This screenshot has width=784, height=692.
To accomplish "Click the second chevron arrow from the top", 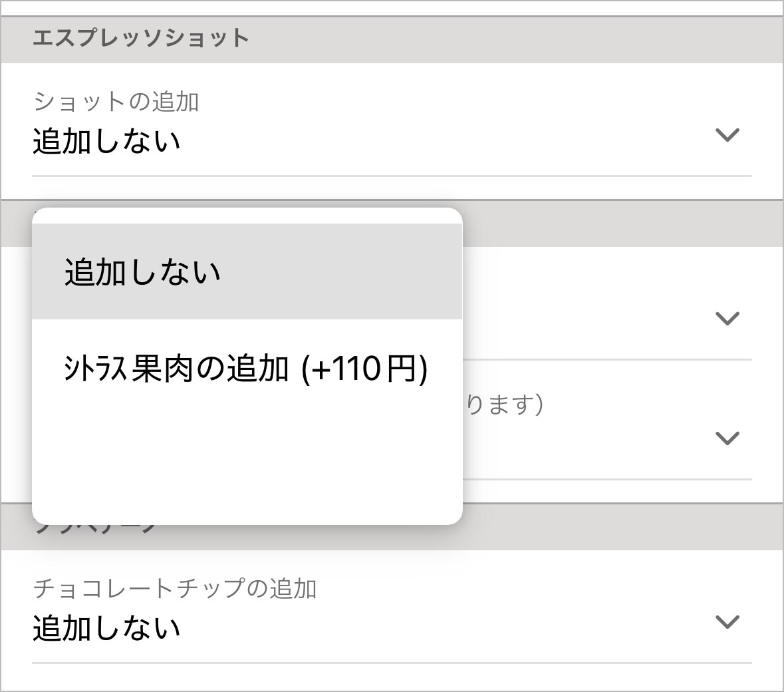I will pos(727,318).
